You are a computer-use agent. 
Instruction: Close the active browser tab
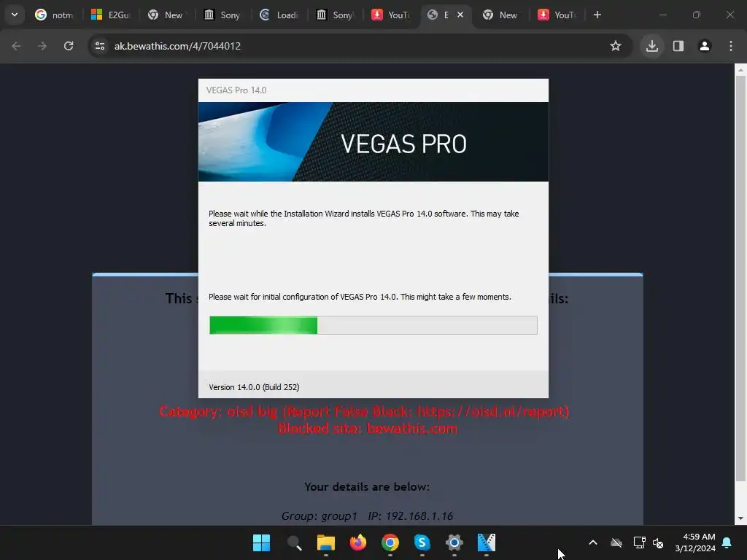460,15
